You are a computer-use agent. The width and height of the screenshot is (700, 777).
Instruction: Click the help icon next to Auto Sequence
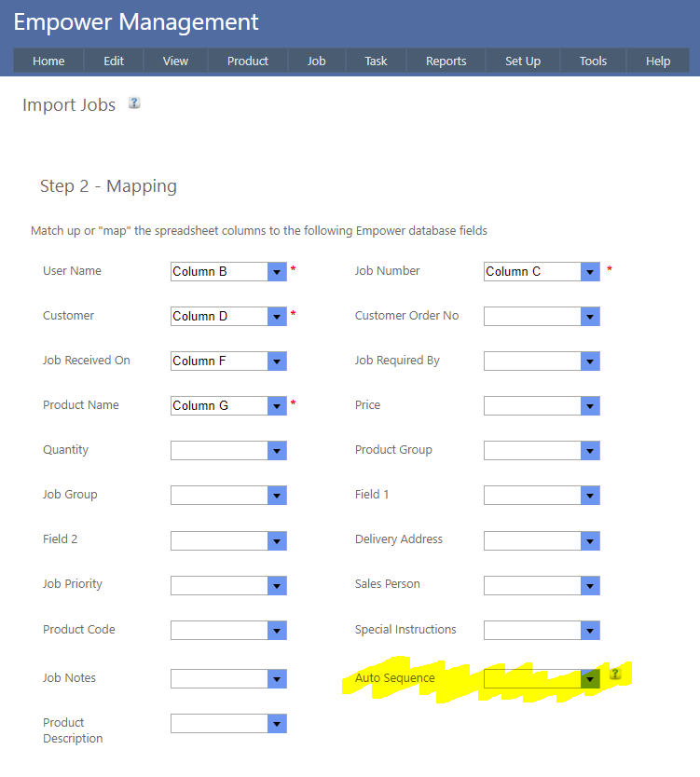[x=615, y=675]
